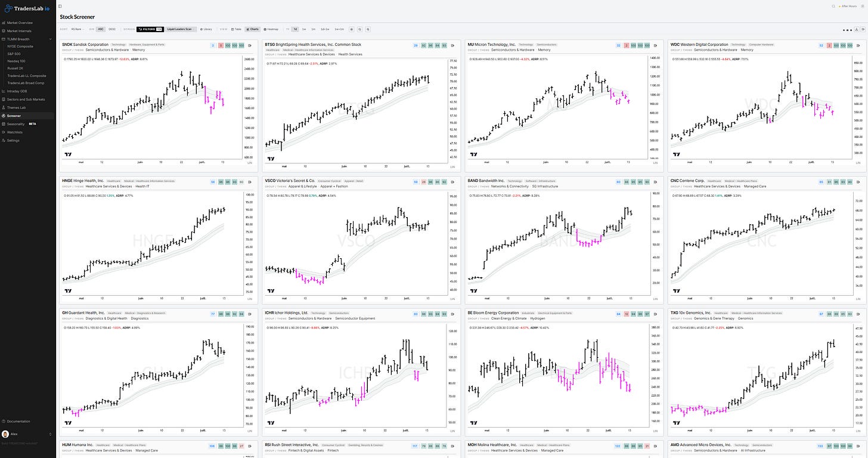Collapse the sidebar using the panel icon
This screenshot has width=868, height=458.
60,6
